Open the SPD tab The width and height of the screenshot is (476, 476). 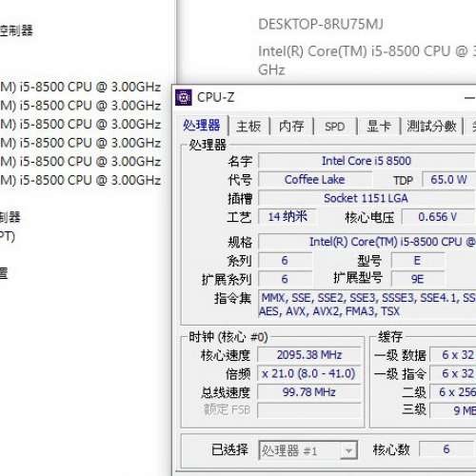tap(334, 127)
